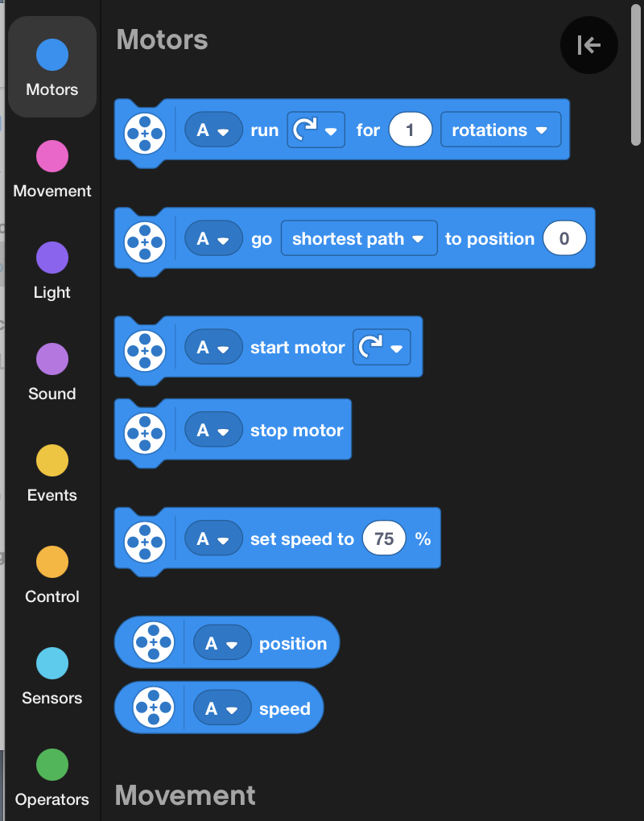Open the direction dropdown on start motor block
Viewport: 644px width, 821px height.
[x=382, y=348]
